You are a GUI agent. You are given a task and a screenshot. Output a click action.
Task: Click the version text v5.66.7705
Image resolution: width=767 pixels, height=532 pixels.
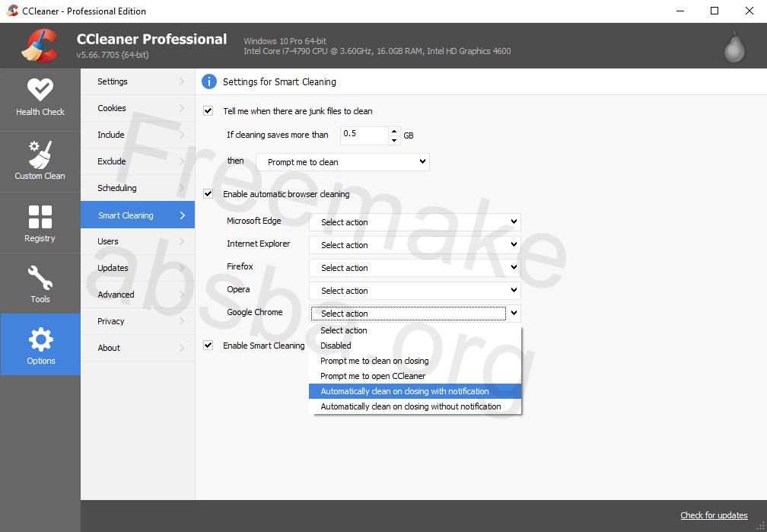tap(113, 55)
